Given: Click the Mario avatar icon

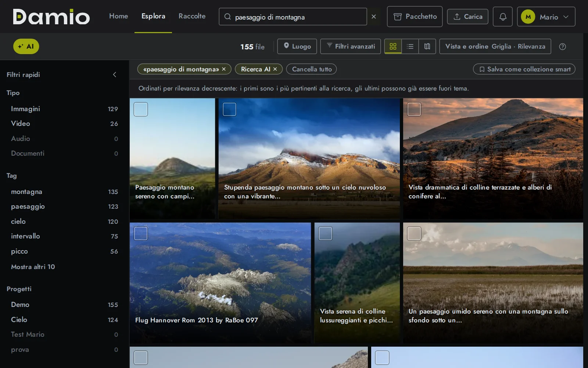Looking at the screenshot, I should pos(528,17).
